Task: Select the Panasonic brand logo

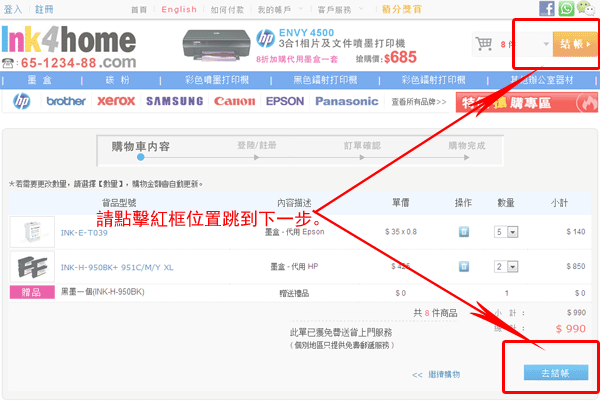Action: pyautogui.click(x=347, y=101)
